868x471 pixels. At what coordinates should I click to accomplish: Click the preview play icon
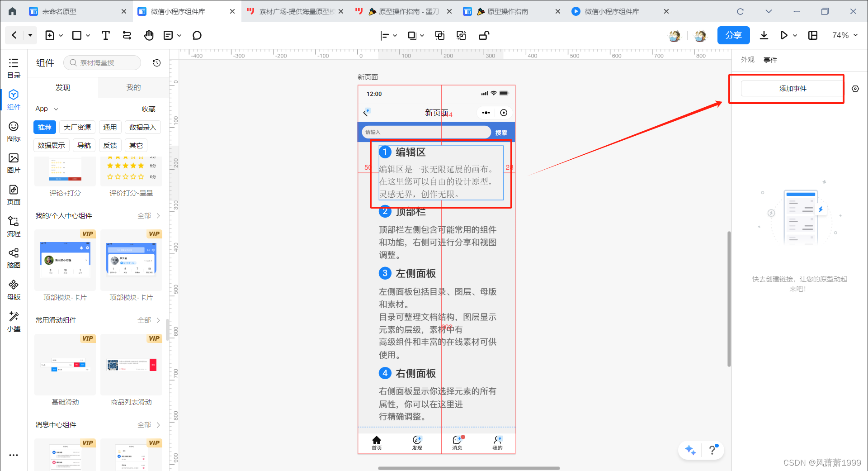pos(784,35)
